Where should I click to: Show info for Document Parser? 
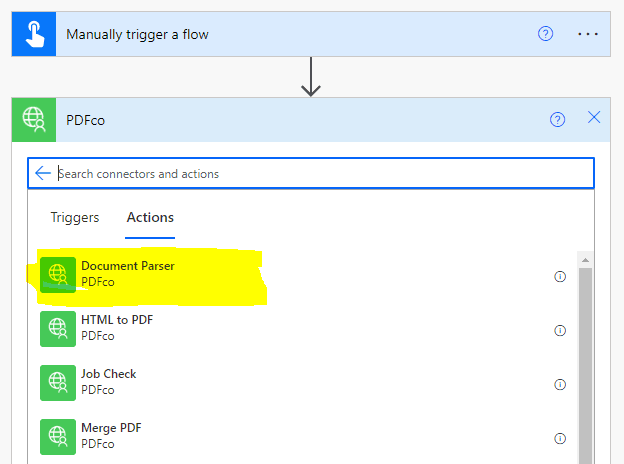(x=560, y=276)
